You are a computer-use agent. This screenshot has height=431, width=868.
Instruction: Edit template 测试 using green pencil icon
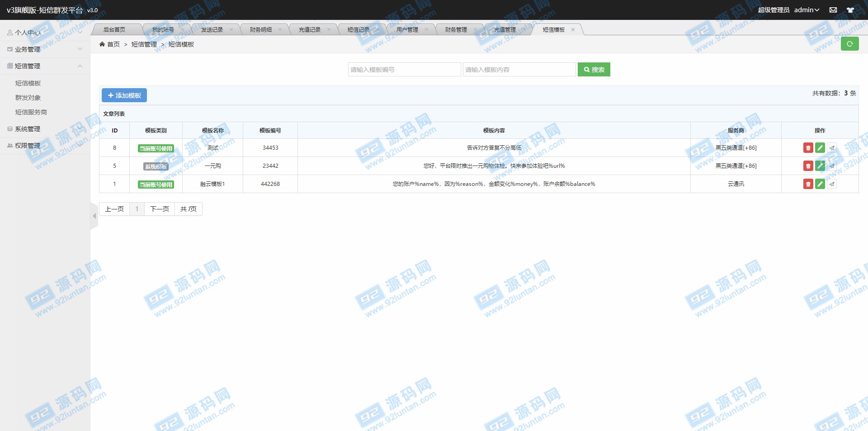coord(820,148)
